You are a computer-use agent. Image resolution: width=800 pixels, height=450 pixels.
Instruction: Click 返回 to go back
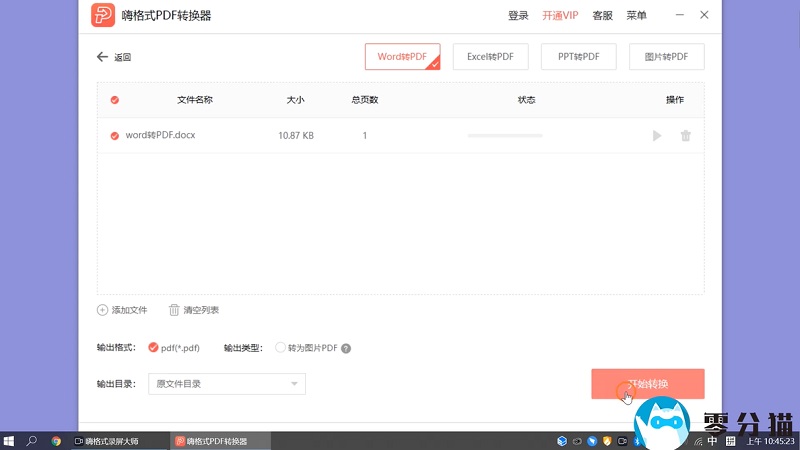122,57
